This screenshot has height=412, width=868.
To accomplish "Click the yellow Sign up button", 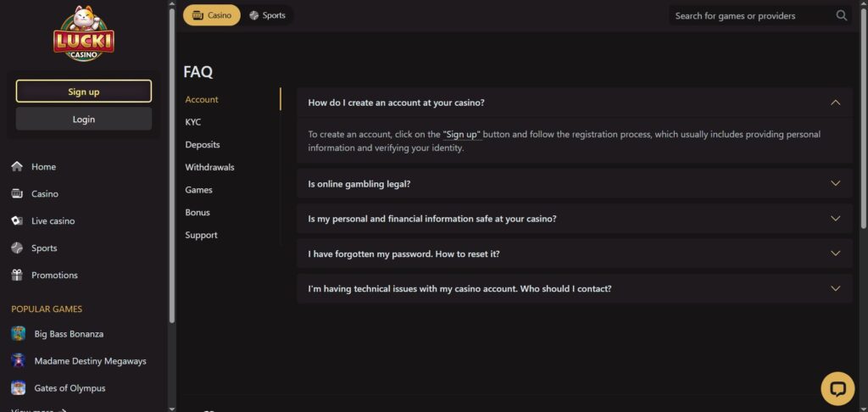I will 84,92.
